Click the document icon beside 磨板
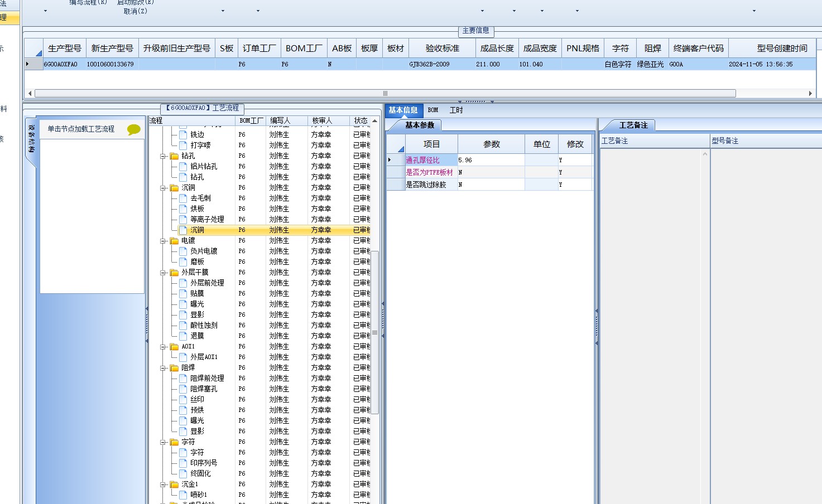 (183, 261)
